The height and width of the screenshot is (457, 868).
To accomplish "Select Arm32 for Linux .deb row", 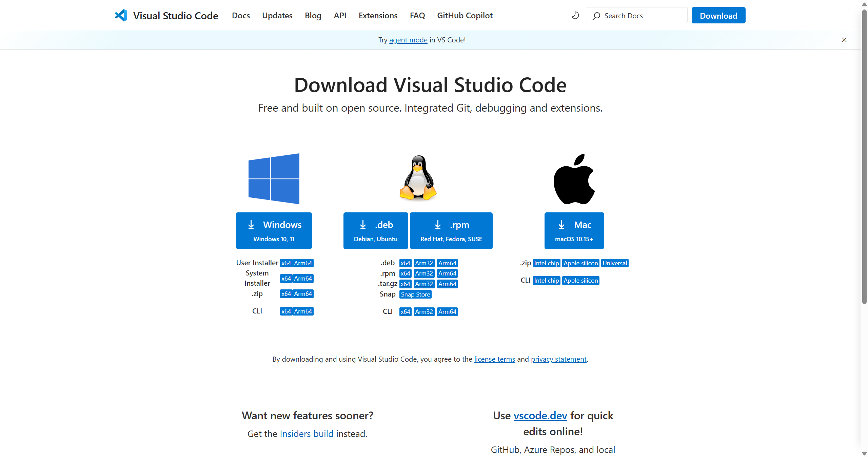I will click(424, 263).
